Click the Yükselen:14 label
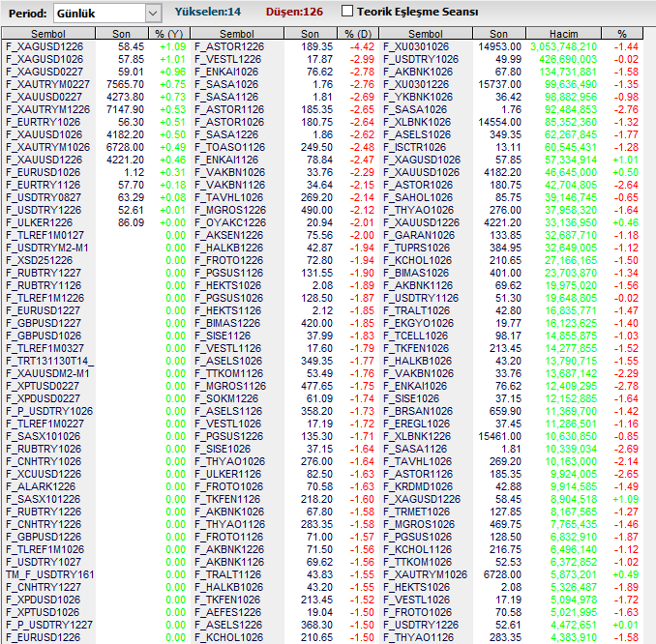Screen dimensions: 656x644 click(207, 12)
